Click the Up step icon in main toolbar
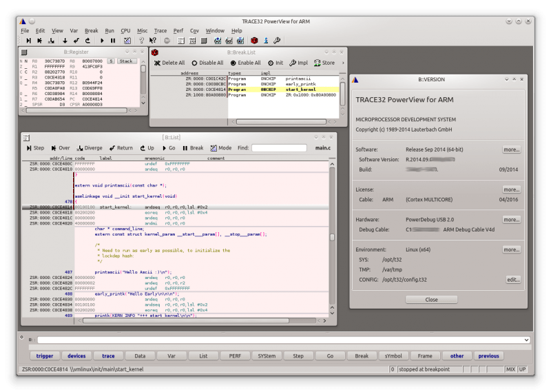Image resolution: width=551 pixels, height=392 pixels. click(87, 41)
